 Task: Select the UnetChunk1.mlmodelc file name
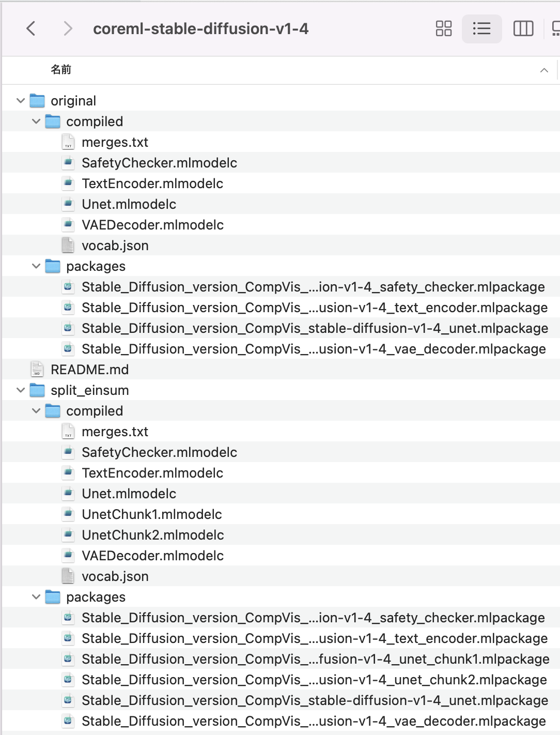click(152, 514)
